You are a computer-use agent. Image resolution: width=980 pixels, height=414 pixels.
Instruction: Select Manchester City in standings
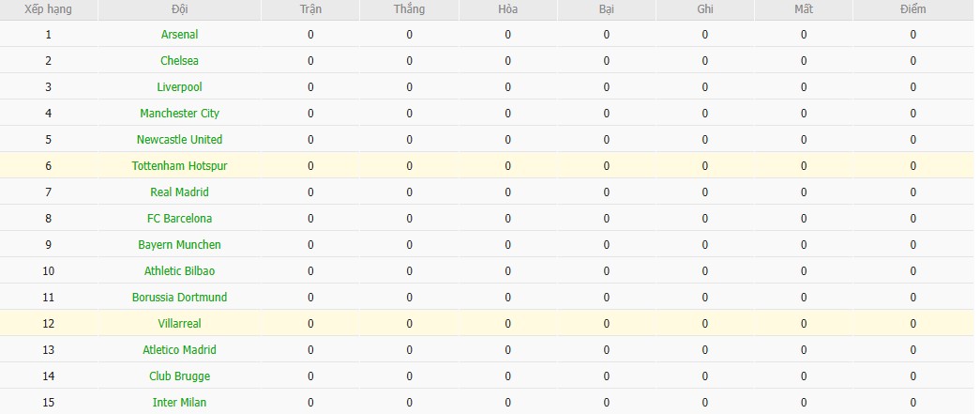[x=179, y=114]
